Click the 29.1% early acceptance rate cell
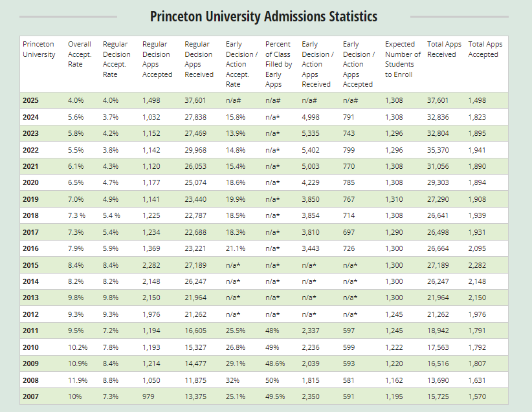 (x=236, y=363)
